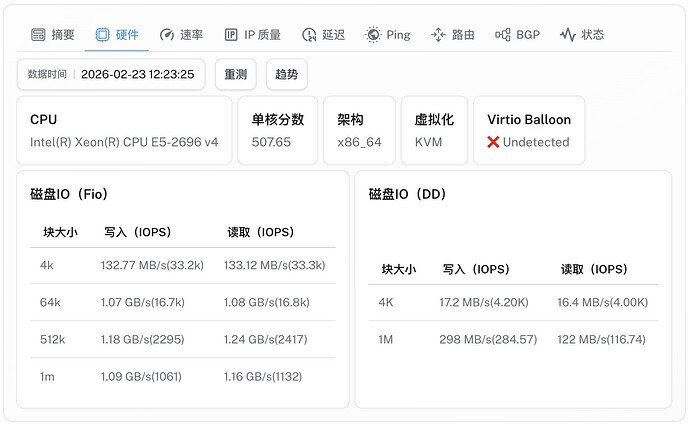Click DD 1M read 122 MB/s(116.74)
Viewport: 690px width, 427px height.
pos(602,339)
